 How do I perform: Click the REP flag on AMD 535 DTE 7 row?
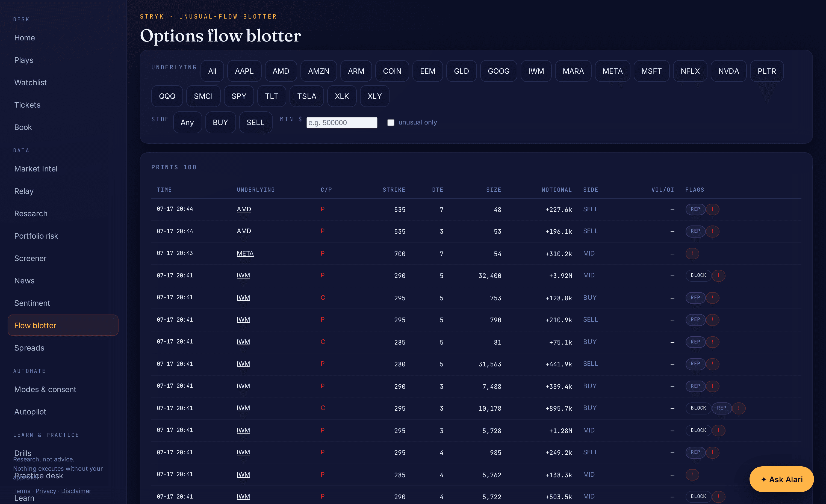tap(695, 209)
